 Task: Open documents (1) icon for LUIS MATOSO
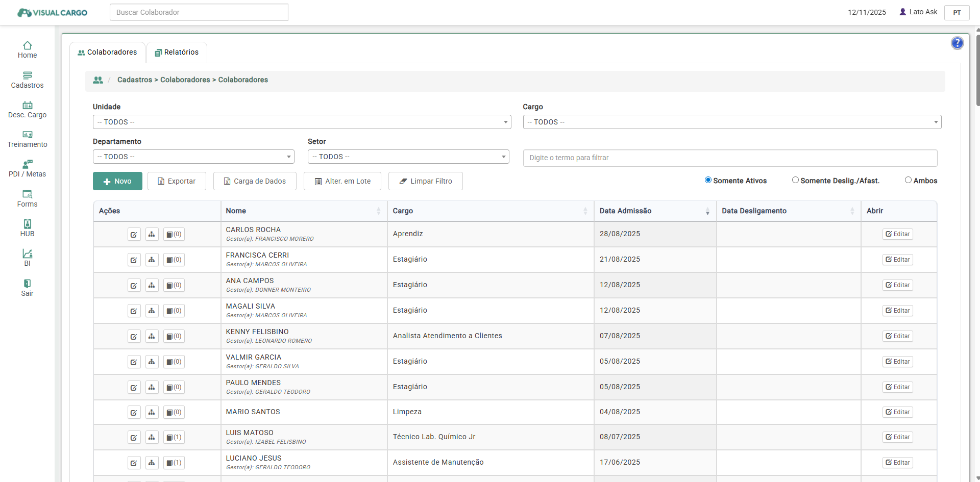pos(174,437)
